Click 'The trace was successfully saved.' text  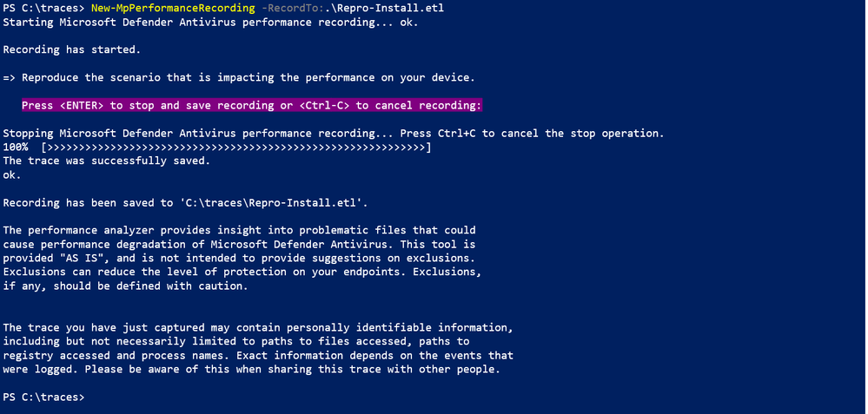(x=106, y=161)
